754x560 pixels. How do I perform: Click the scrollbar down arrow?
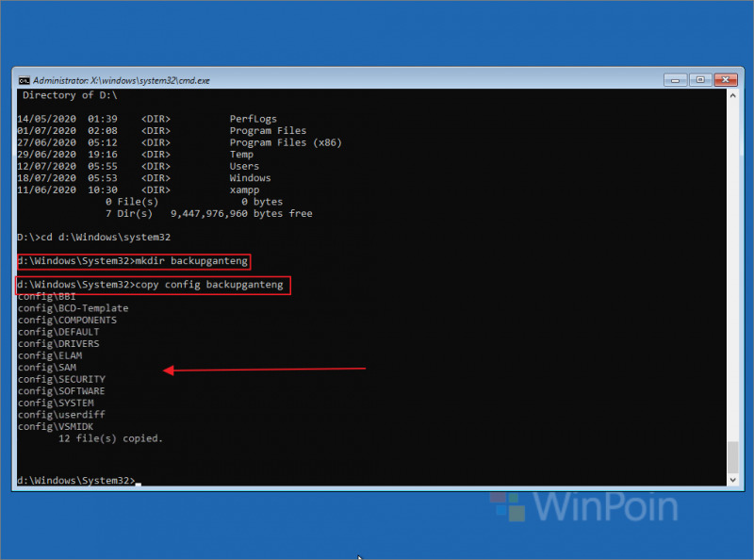pyautogui.click(x=733, y=480)
